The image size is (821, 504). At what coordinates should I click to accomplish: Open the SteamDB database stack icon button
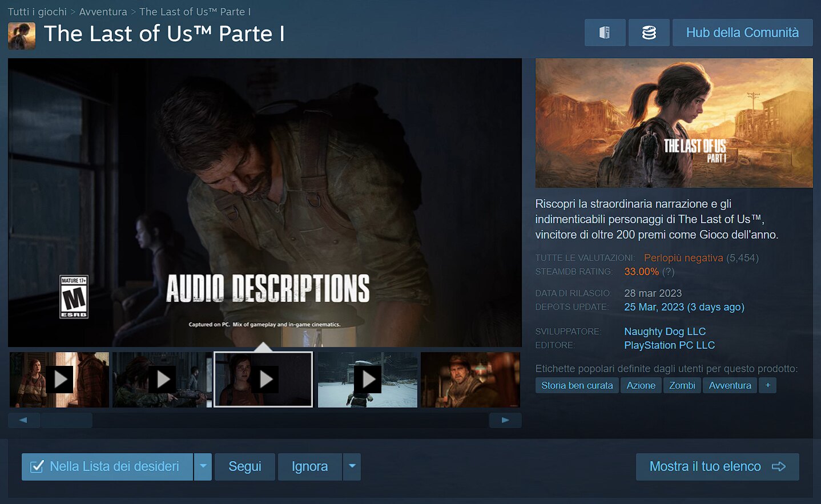[x=649, y=33]
